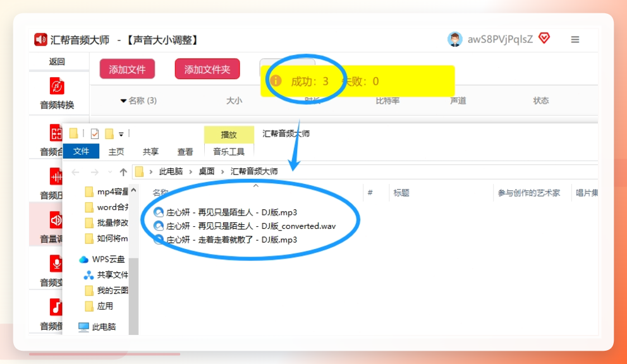Viewport: 627px width, 364px height.
Task: Click the user avatar icon
Action: coord(454,39)
